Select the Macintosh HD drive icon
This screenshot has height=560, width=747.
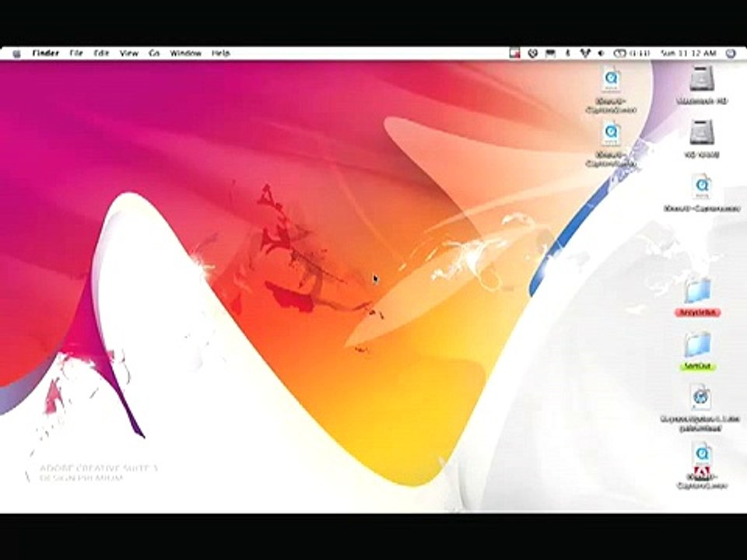pyautogui.click(x=702, y=79)
